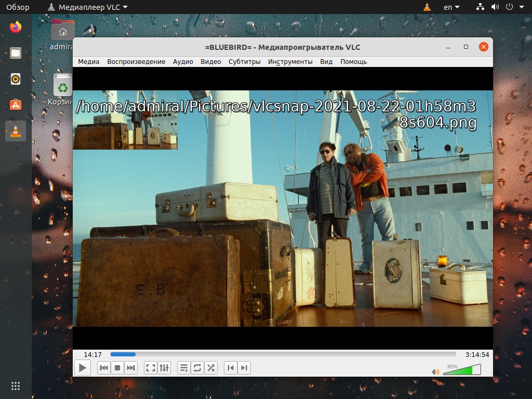Open power icon in top bar

[x=509, y=7]
